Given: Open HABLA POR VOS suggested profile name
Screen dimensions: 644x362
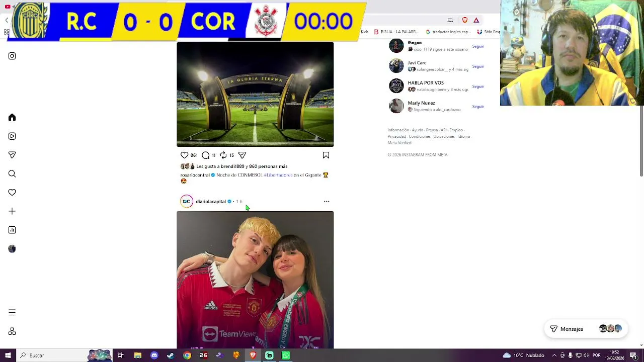Looking at the screenshot, I should [x=426, y=83].
